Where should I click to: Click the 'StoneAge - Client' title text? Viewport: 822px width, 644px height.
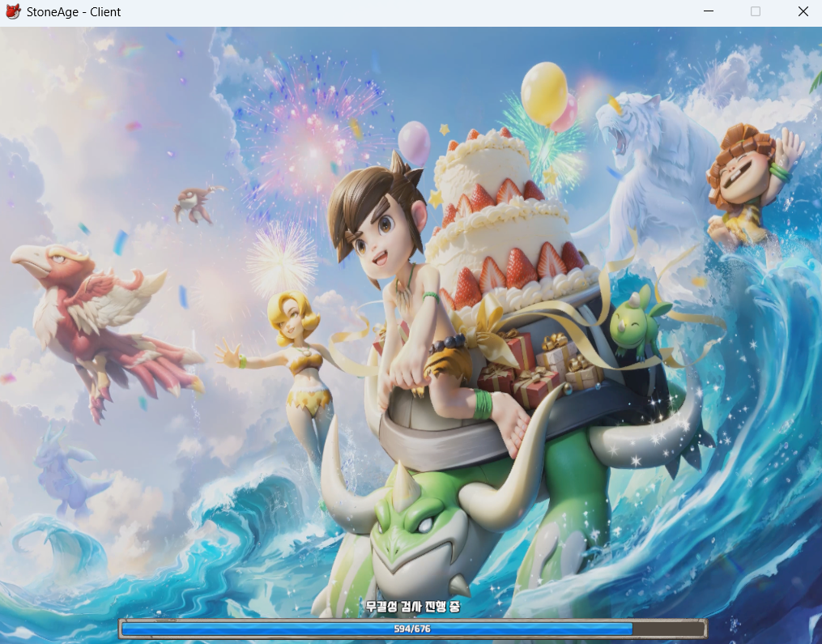coord(74,12)
